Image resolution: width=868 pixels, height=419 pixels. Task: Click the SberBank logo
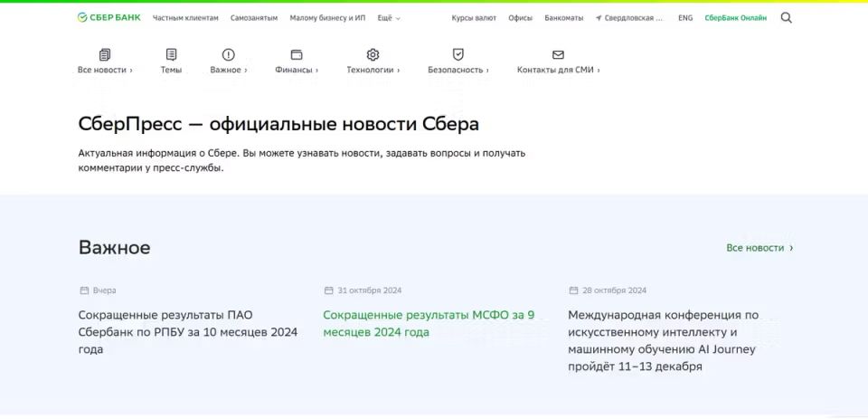(x=108, y=17)
